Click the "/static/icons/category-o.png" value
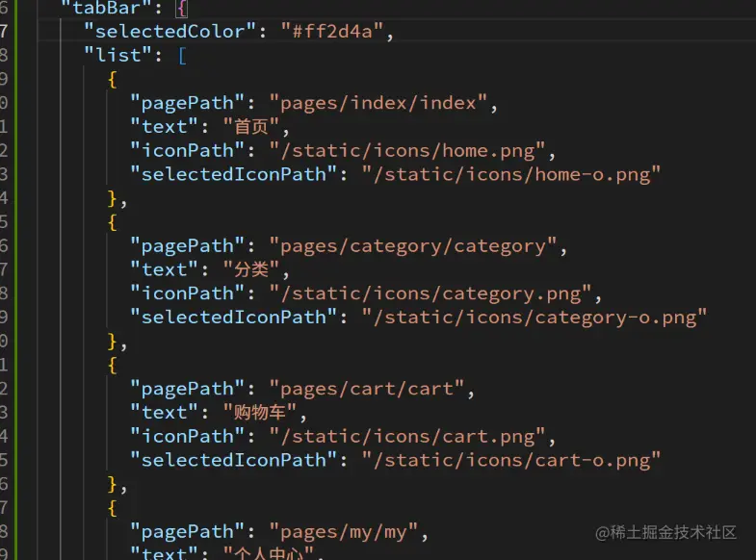This screenshot has height=560, width=756. [x=534, y=318]
